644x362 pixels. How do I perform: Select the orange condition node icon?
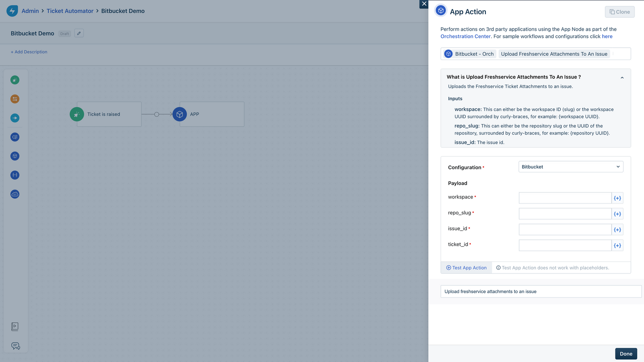pos(15,99)
